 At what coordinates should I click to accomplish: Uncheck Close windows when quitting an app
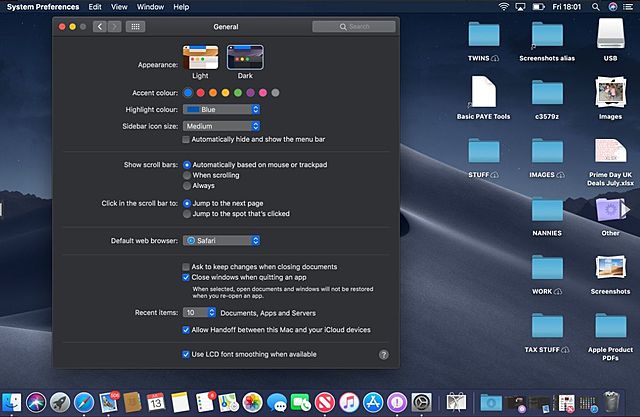coord(186,277)
